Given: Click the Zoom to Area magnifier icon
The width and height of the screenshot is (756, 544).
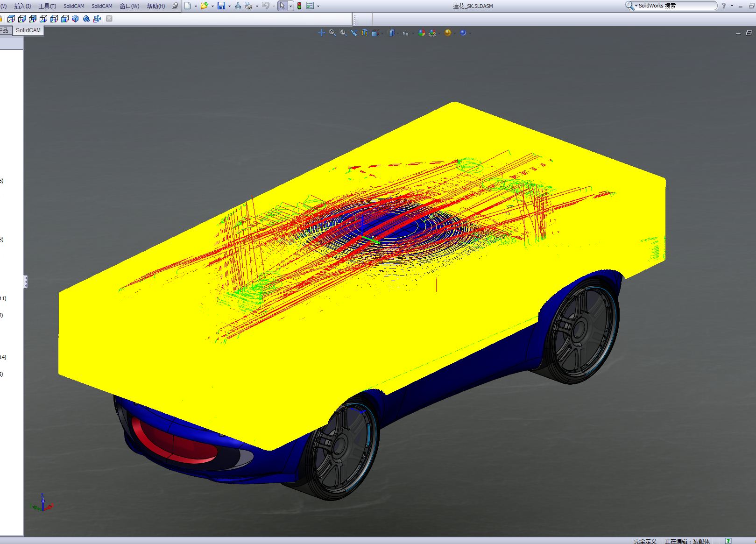Looking at the screenshot, I should (332, 33).
